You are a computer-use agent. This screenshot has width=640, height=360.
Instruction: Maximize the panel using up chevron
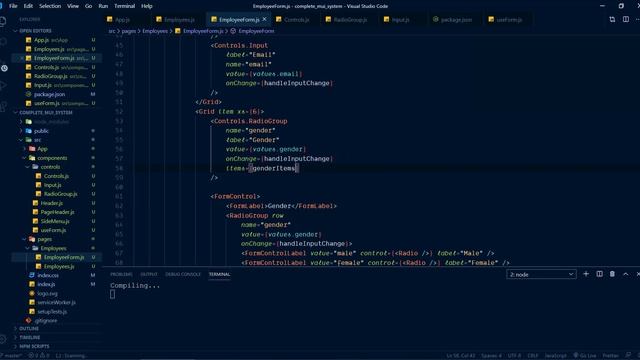625,274
